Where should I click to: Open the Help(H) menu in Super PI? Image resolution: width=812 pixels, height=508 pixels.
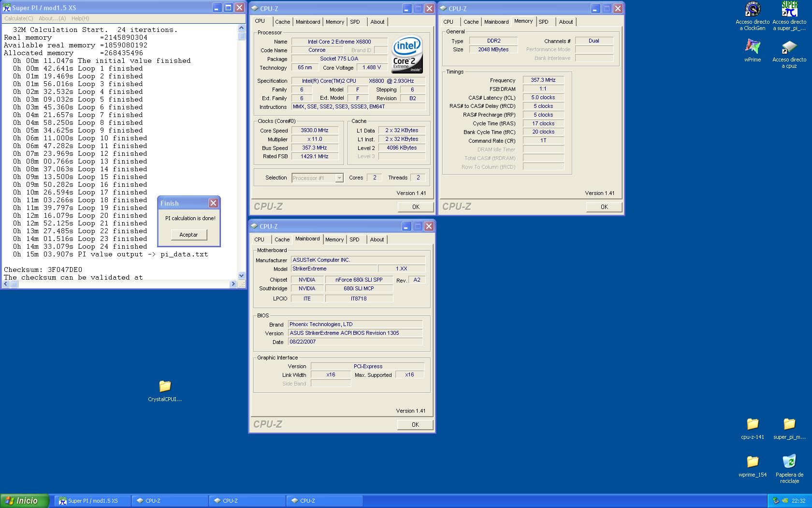pos(80,18)
